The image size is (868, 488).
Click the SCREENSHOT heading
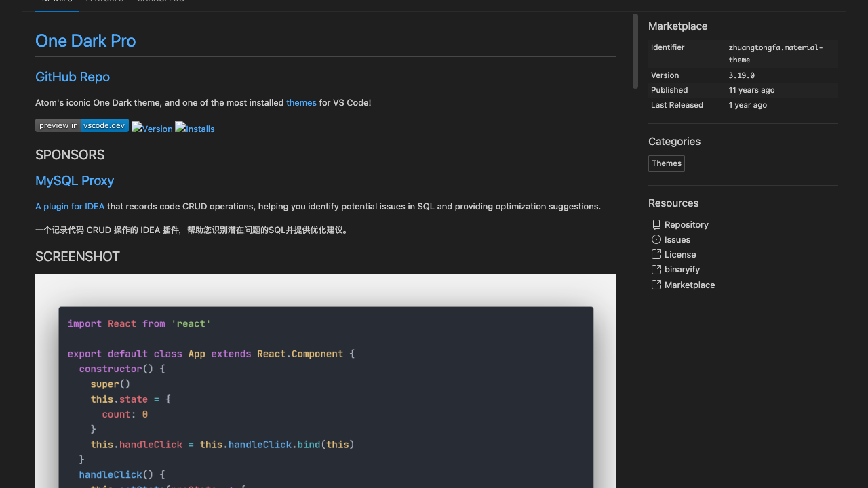(77, 256)
